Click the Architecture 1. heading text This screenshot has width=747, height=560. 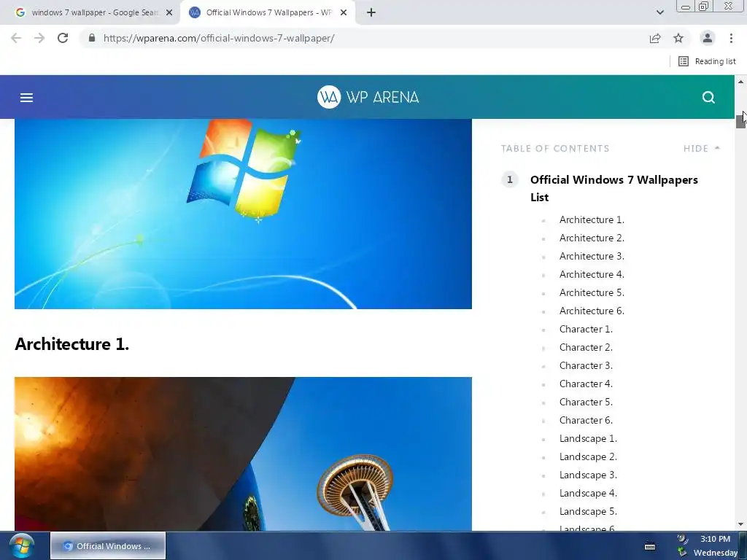72,344
